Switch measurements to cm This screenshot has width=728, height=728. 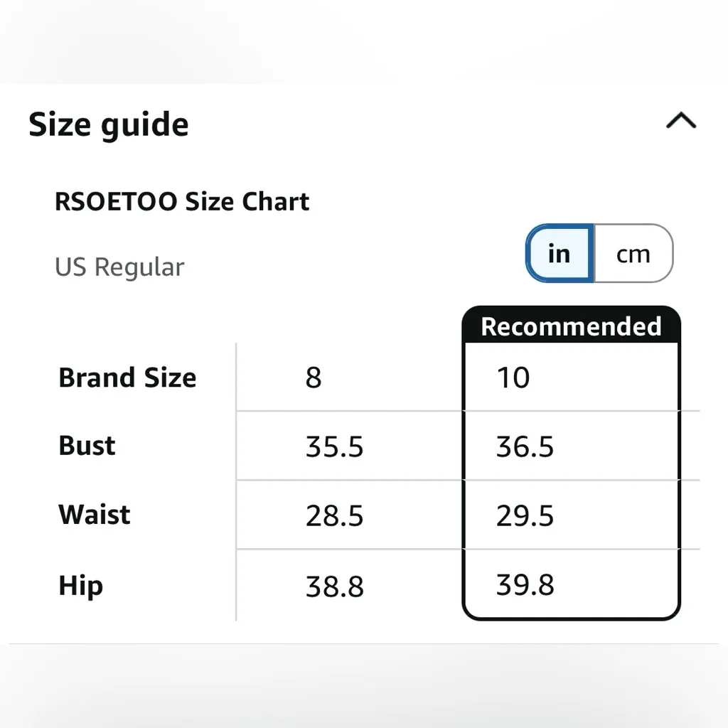point(633,254)
